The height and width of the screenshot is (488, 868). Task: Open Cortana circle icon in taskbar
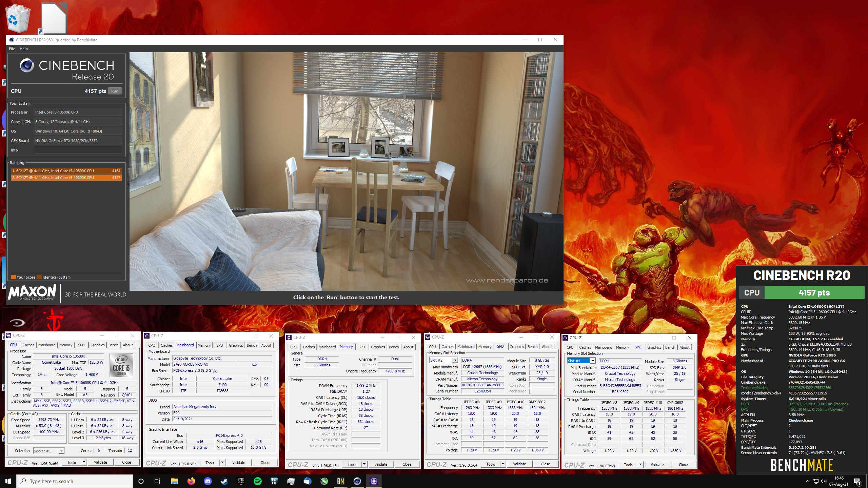tap(141, 481)
